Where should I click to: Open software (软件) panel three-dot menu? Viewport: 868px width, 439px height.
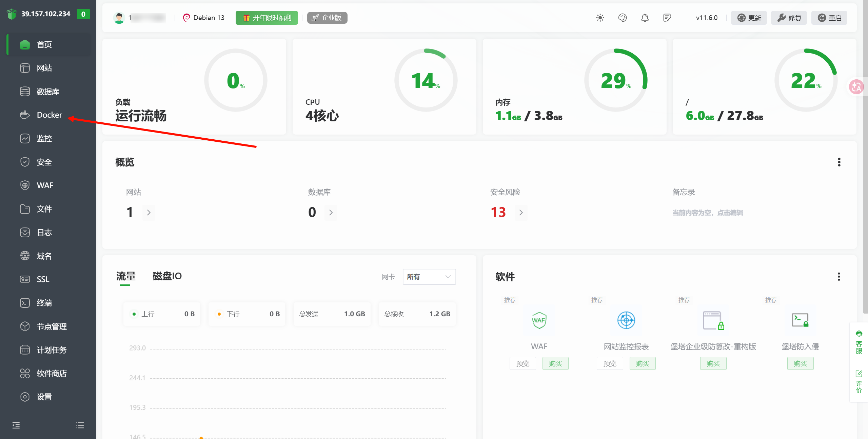pos(839,277)
